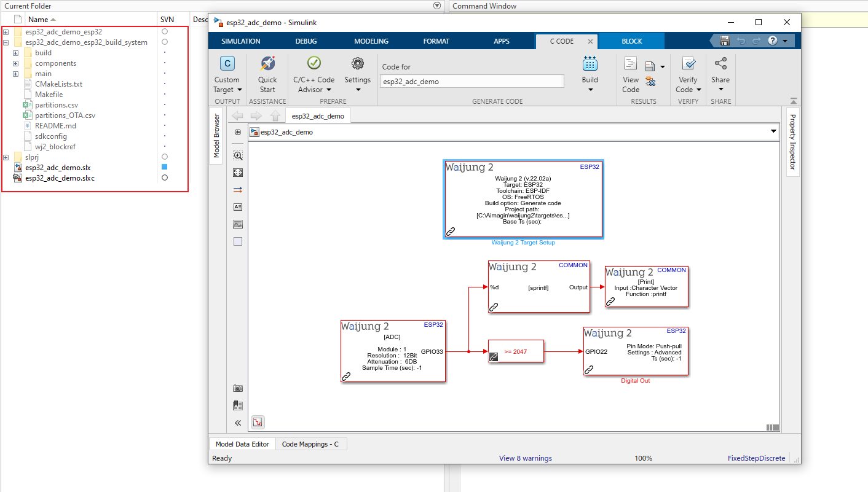Open the model hierarchy dropdown arrow
The width and height of the screenshot is (868, 492).
(x=774, y=131)
